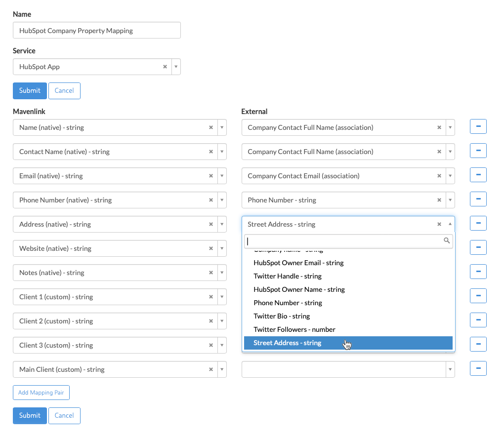The height and width of the screenshot is (438, 504).
Task: Open external dropdown in Name (native) row
Action: coord(450,127)
